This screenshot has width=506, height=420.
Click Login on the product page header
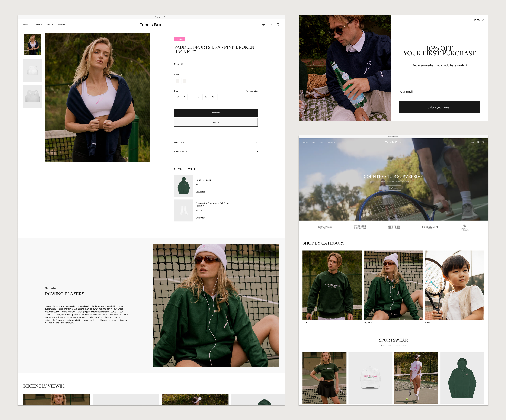[263, 25]
